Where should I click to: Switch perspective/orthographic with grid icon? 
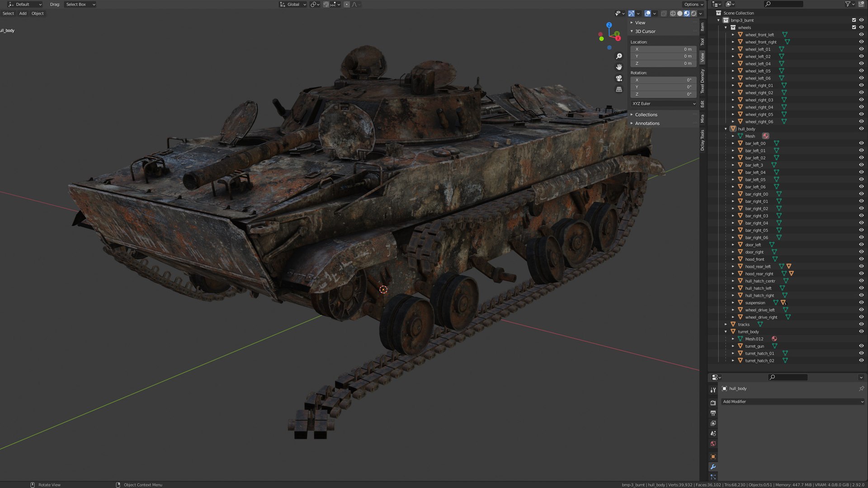[619, 89]
